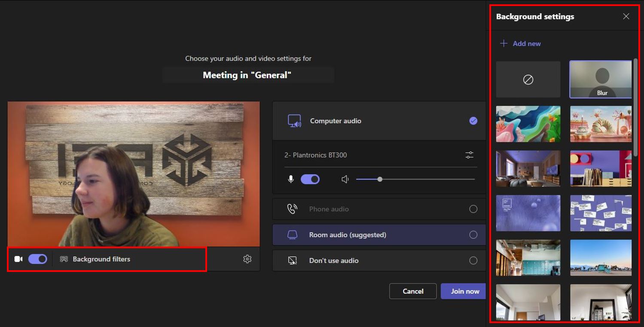
Task: Choose the white room with mirror background
Action: point(601,302)
